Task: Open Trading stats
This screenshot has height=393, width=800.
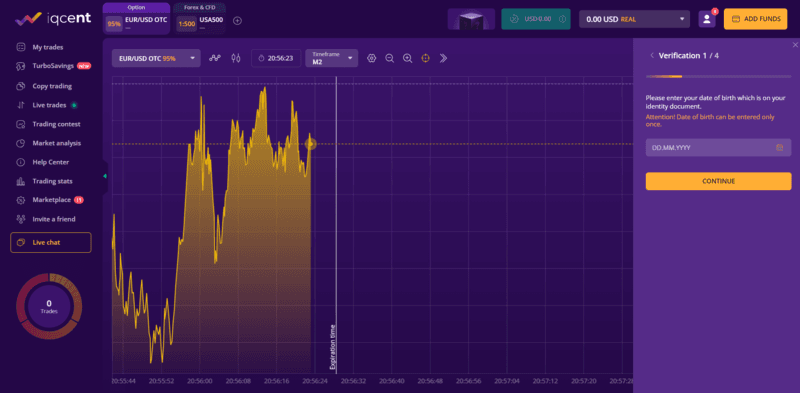Action: pos(52,181)
